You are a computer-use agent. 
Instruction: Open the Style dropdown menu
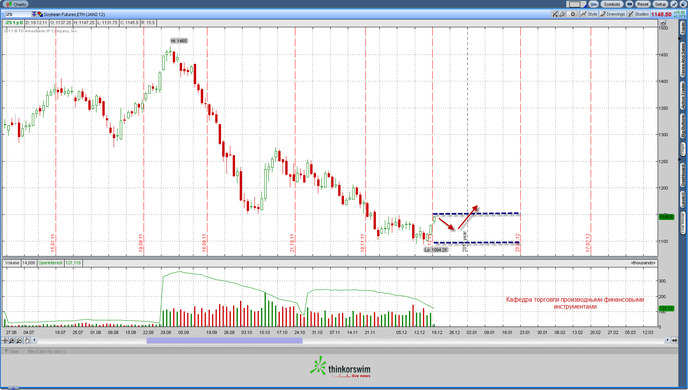(588, 14)
